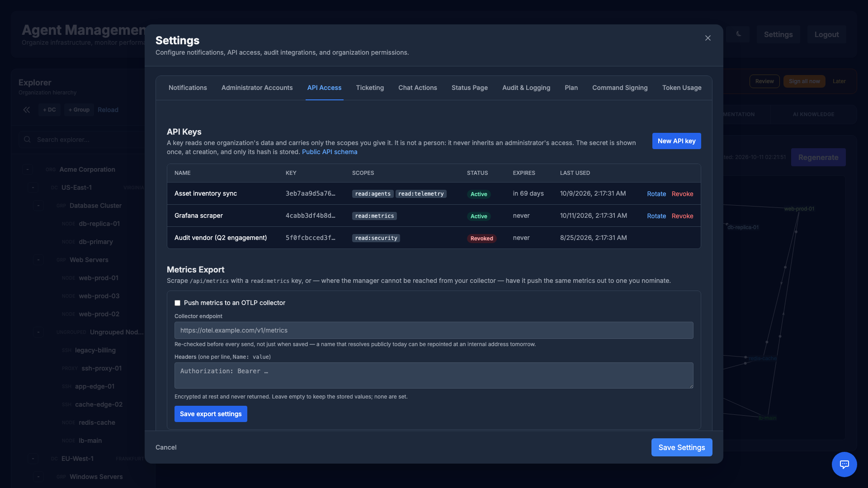
Task: Create a New API key
Action: point(676,141)
